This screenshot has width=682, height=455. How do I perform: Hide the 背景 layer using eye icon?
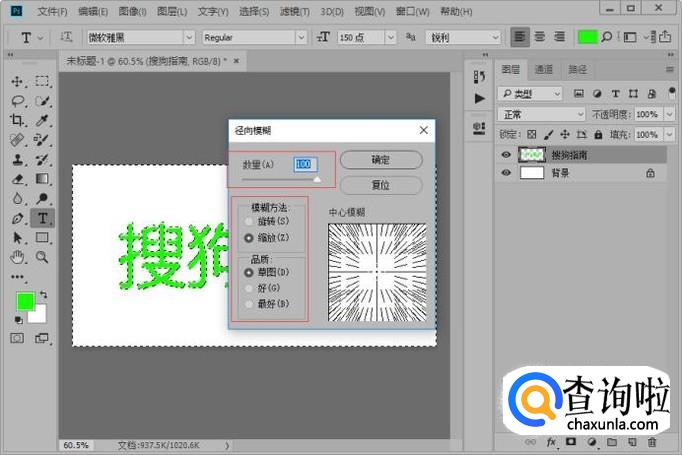click(506, 173)
